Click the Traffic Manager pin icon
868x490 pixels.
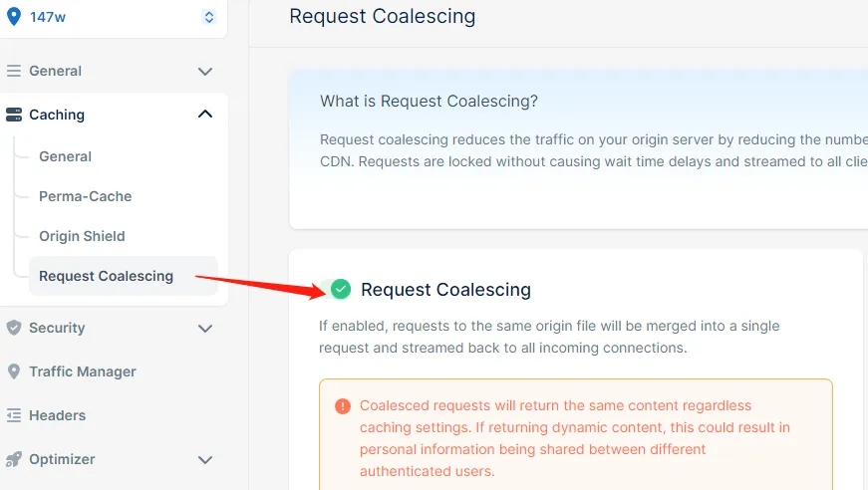pyautogui.click(x=14, y=371)
